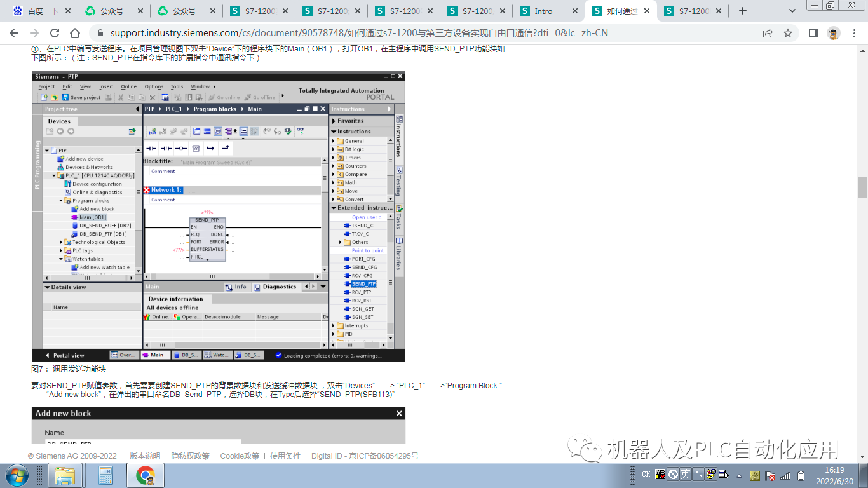Bookmark this page with the star icon
Viewport: 868px width, 488px height.
[788, 33]
